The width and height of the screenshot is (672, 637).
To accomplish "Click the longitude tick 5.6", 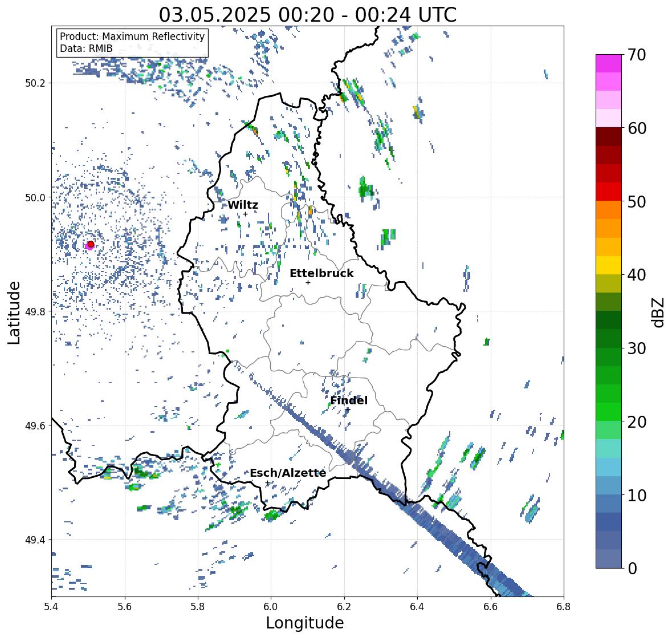I will [x=125, y=606].
